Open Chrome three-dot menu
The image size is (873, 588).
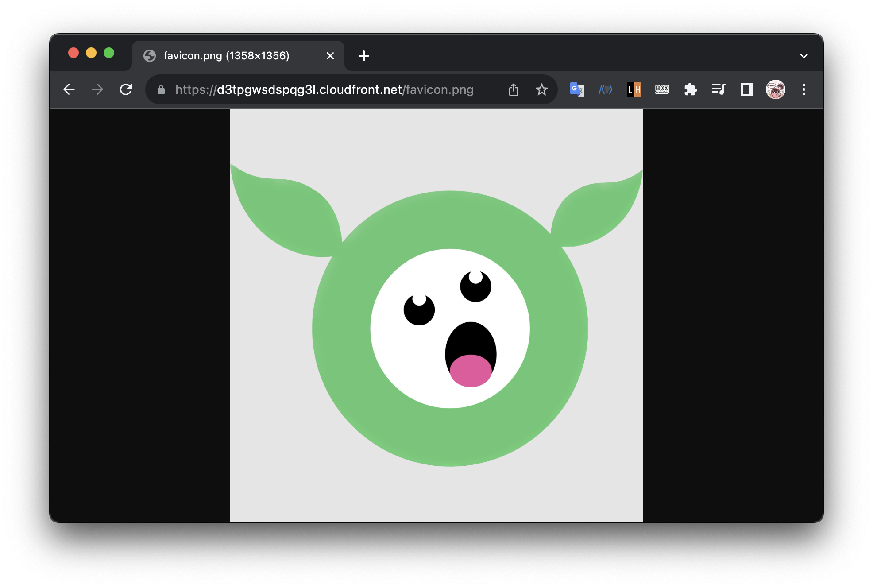tap(804, 89)
